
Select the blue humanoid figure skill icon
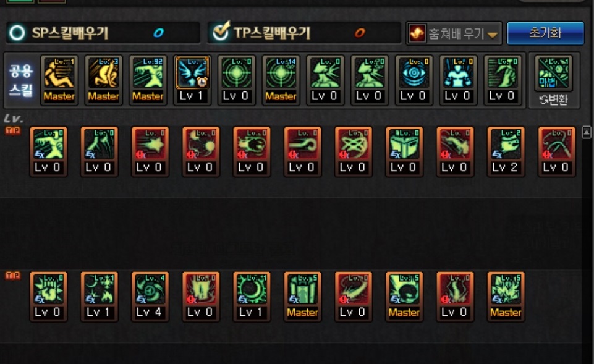(458, 80)
